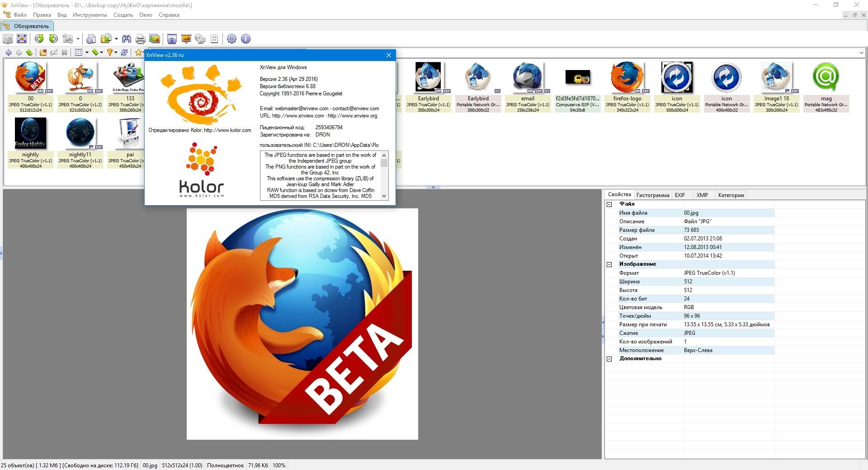Collapse the Изображение properties section
The height and width of the screenshot is (470, 868).
click(x=609, y=264)
